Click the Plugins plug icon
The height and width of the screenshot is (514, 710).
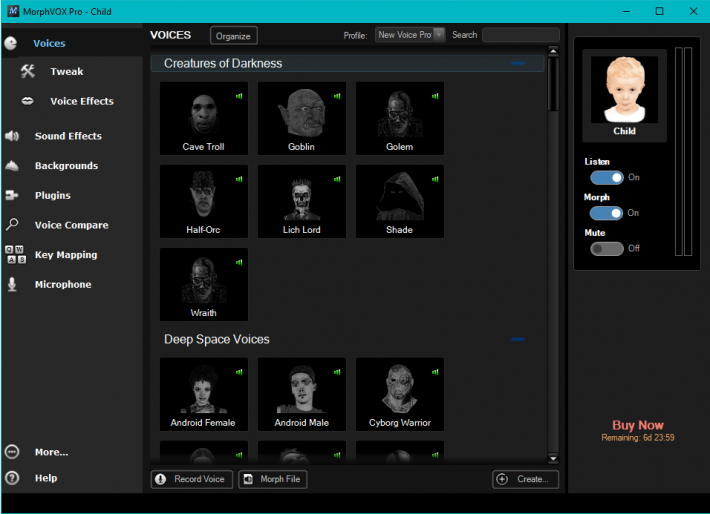(12, 195)
